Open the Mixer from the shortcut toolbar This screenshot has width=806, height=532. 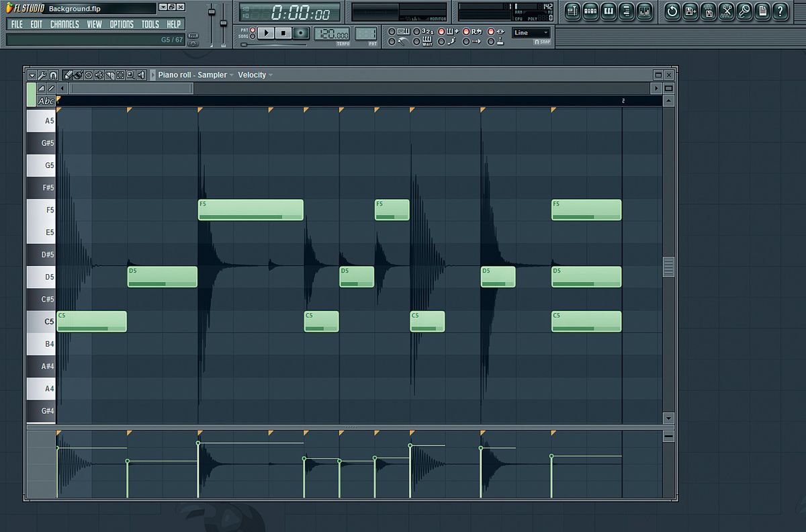coord(645,11)
